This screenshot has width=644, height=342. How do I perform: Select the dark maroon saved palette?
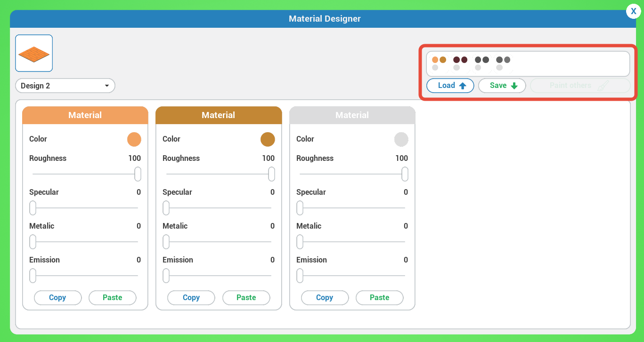[x=460, y=64]
